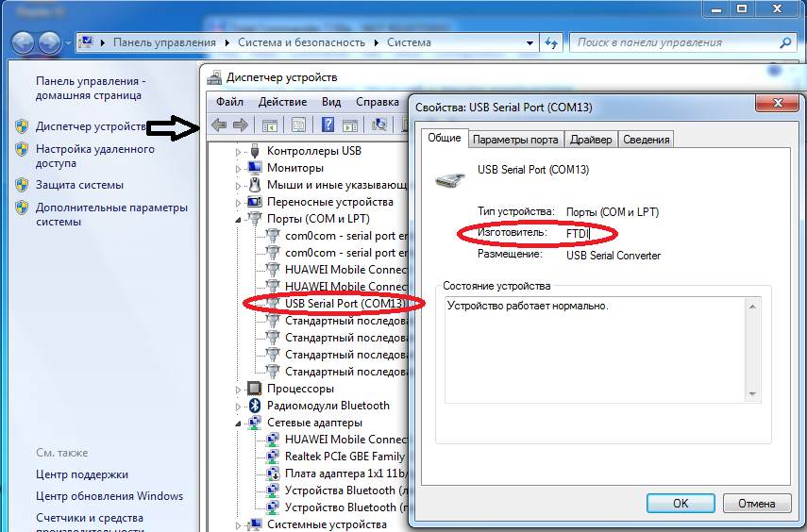Open Настройка удаленного доступа link
The height and width of the screenshot is (532, 807).
click(95, 156)
